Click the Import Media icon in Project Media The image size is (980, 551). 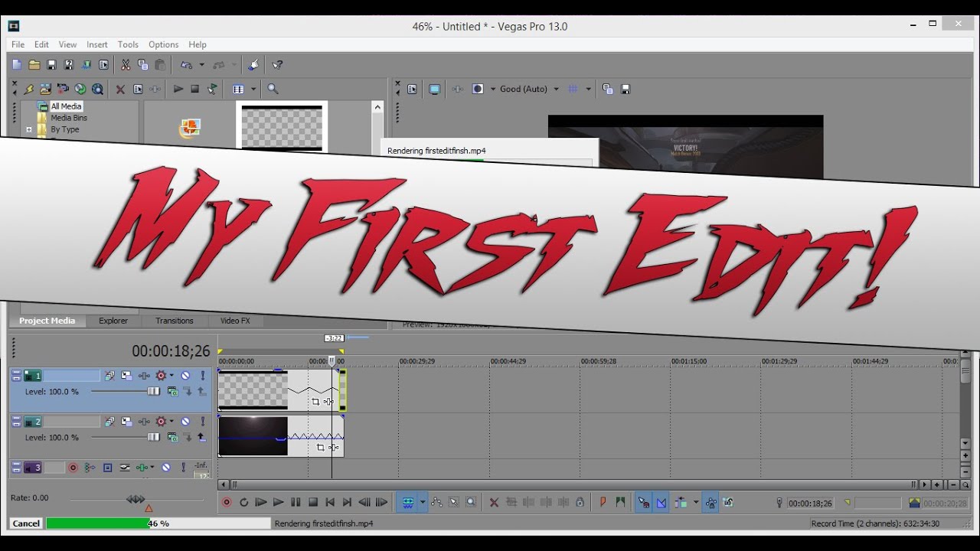(46, 89)
